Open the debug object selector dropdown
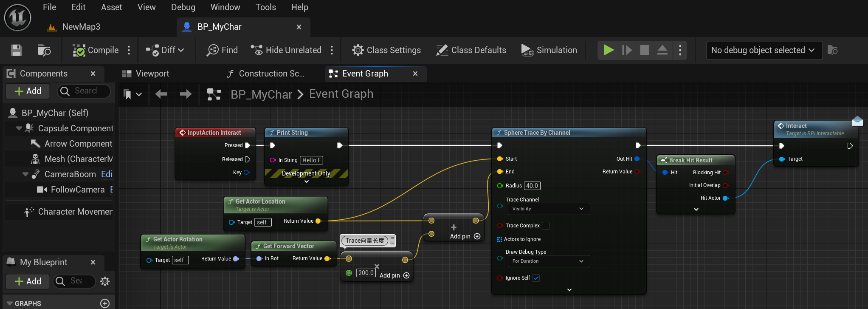The image size is (868, 309). click(x=764, y=50)
